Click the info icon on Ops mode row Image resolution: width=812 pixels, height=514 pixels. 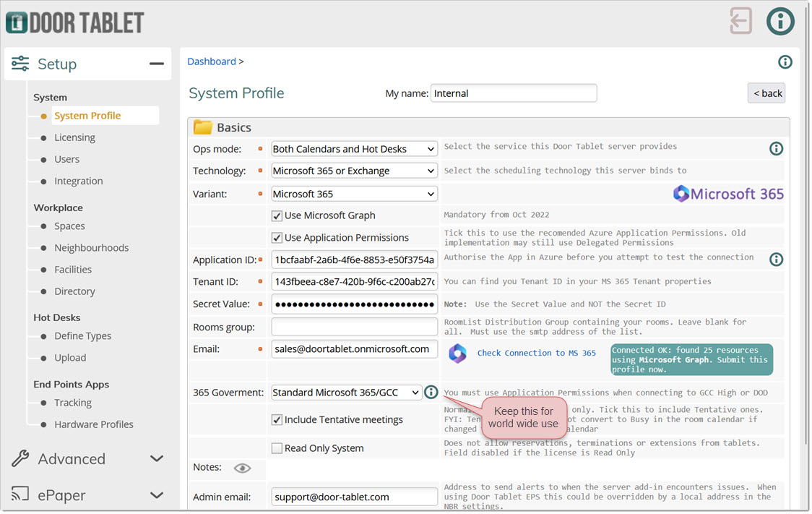[x=776, y=149]
